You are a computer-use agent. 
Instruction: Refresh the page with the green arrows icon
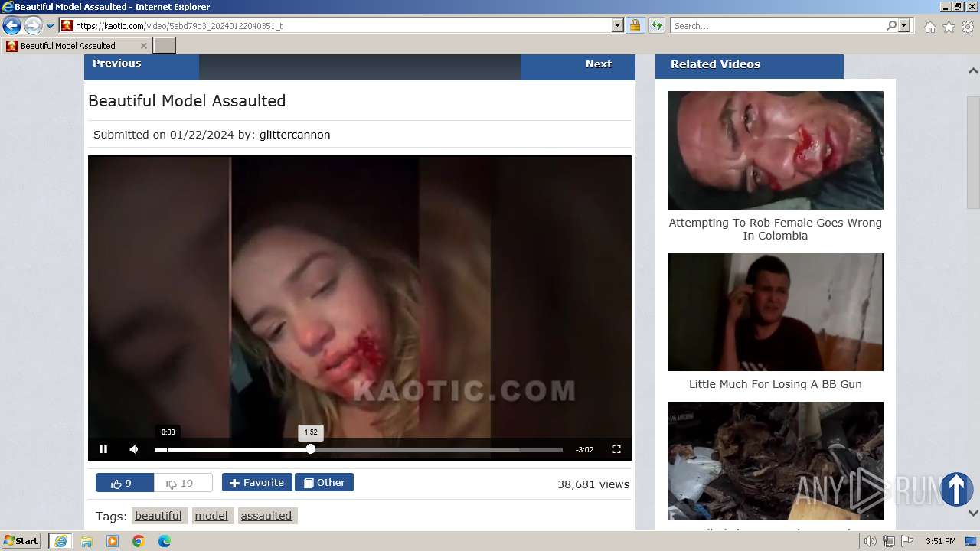[656, 26]
